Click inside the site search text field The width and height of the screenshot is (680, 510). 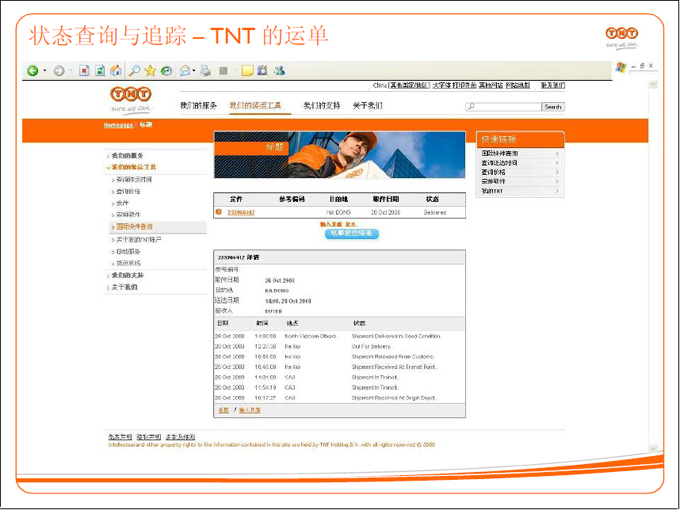click(x=503, y=106)
